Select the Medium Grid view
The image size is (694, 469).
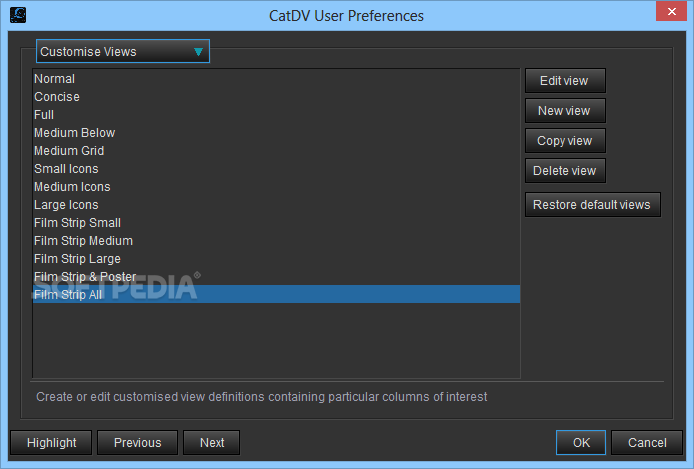276,150
